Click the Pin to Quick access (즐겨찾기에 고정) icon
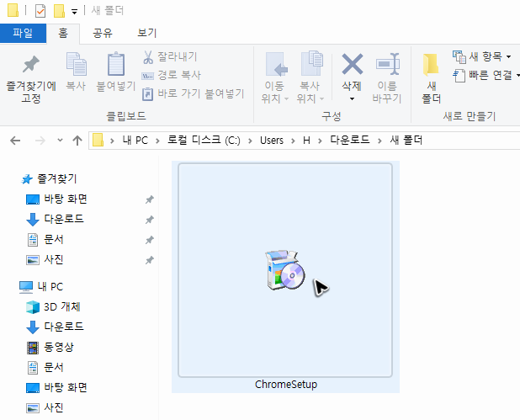Screen dimensions: 520x420 click(x=31, y=64)
